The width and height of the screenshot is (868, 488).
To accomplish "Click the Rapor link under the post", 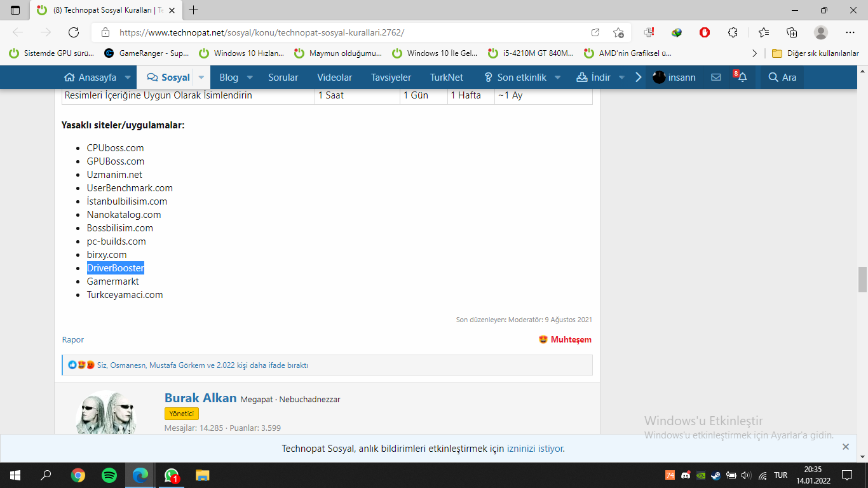I will click(x=73, y=340).
